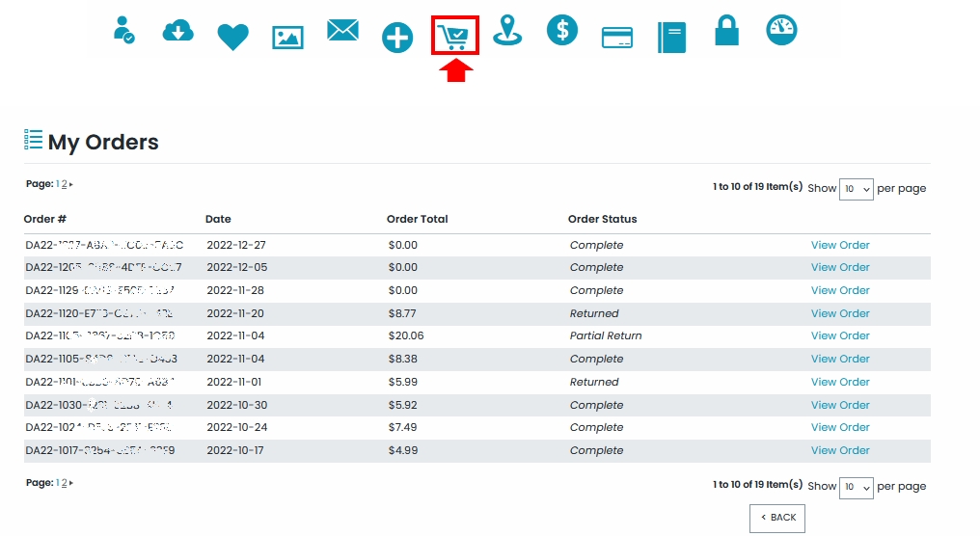
Task: Click next page arrow in bottom pagination
Action: coord(71,483)
